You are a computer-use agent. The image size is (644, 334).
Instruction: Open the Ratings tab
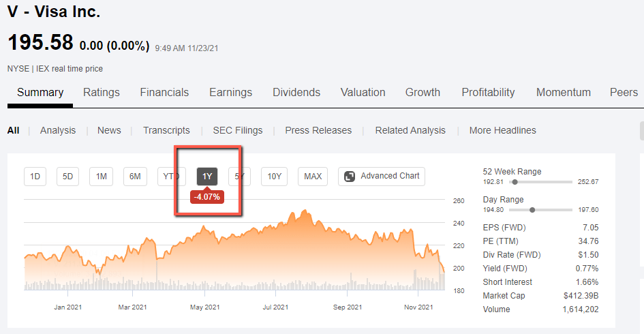[x=102, y=93]
